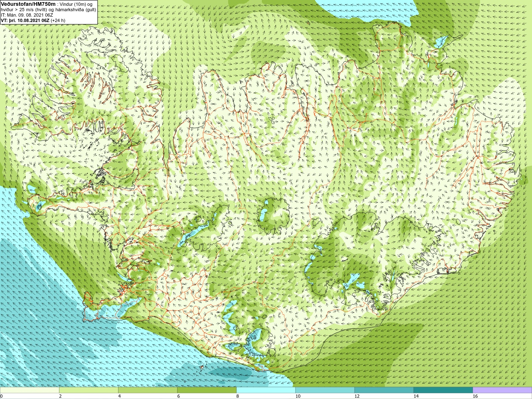The height and width of the screenshot is (399, 532).
Task: Click the teal 12–14 m/s legend swatch
Action: coord(384,390)
